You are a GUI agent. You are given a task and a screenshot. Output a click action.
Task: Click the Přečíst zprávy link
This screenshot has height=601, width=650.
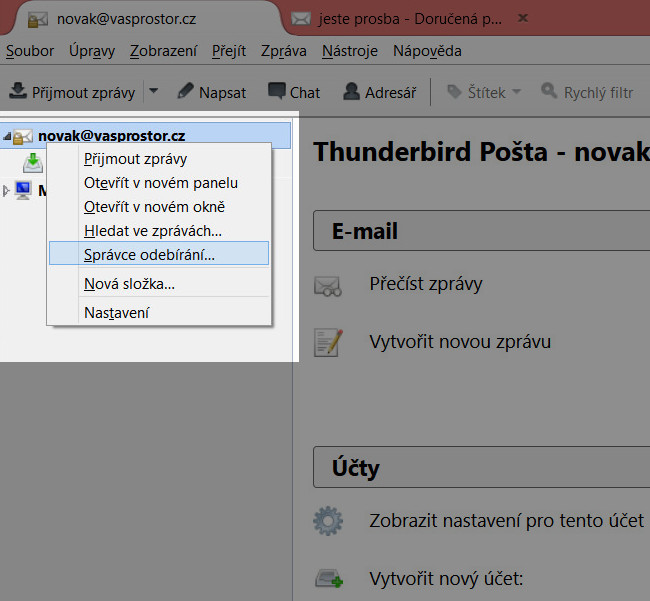[426, 284]
